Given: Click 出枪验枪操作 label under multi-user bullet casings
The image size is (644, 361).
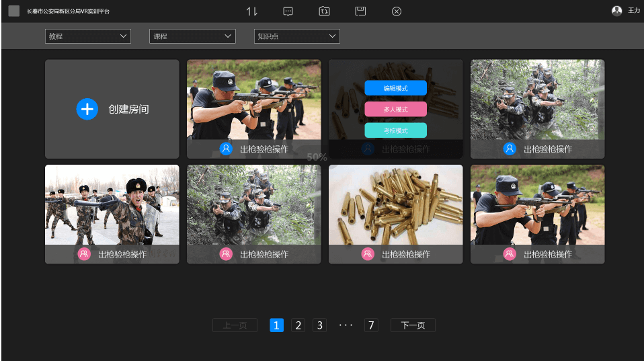Looking at the screenshot, I should pos(406,254).
